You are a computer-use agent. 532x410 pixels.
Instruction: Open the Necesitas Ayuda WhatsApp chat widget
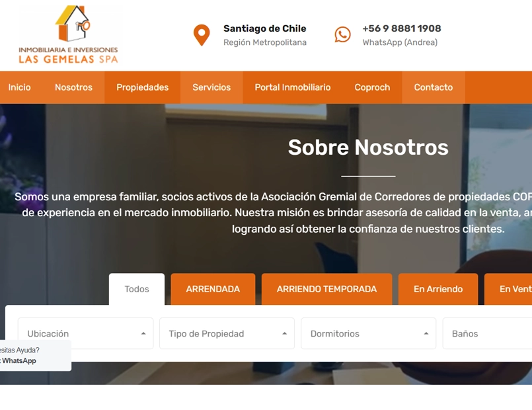(35, 355)
